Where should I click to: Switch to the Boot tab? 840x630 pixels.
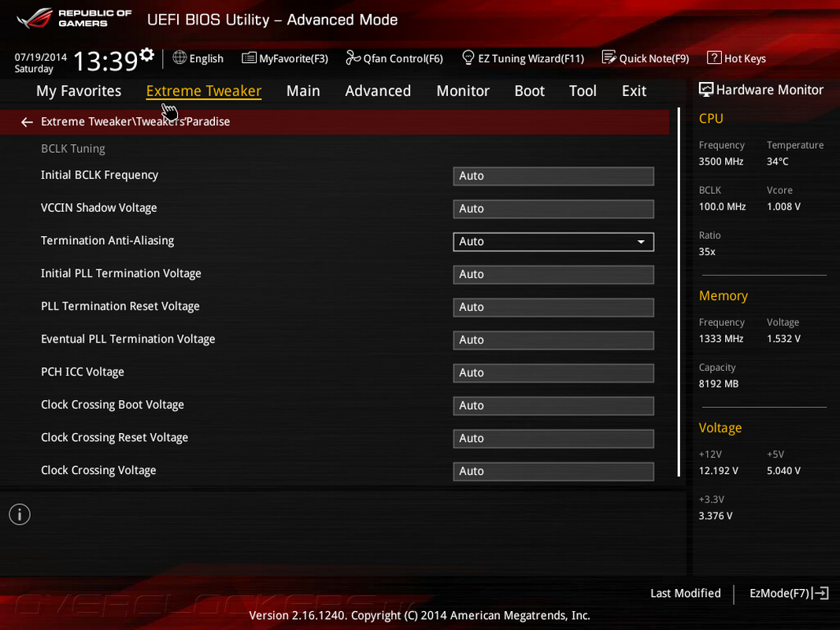[x=529, y=91]
